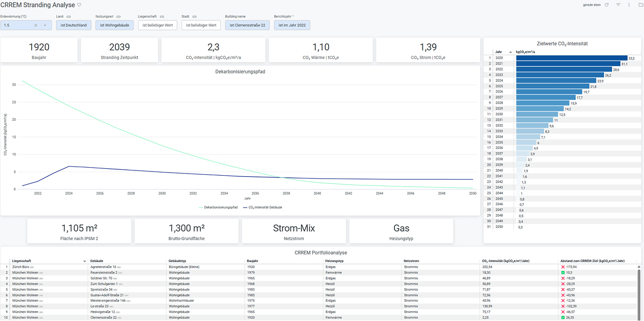Viewport: 644px width, 321px height.
Task: Clear the Erdewärmung value with the X
Action: tap(36, 25)
